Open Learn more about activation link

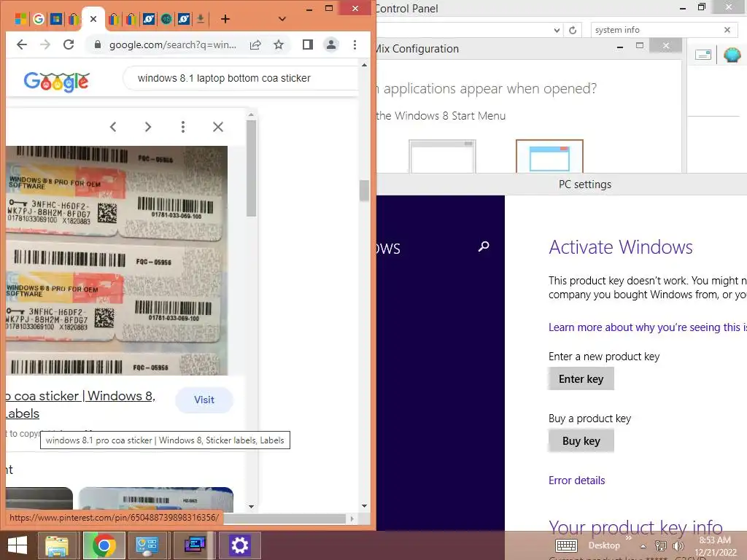click(x=648, y=327)
